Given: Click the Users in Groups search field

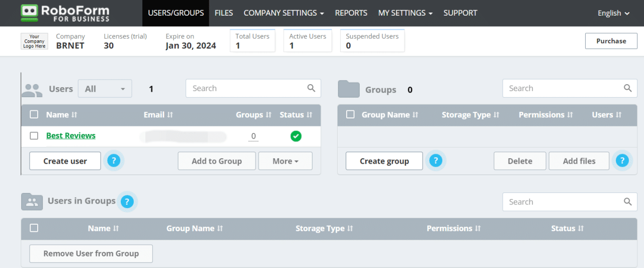Looking at the screenshot, I should (x=570, y=202).
